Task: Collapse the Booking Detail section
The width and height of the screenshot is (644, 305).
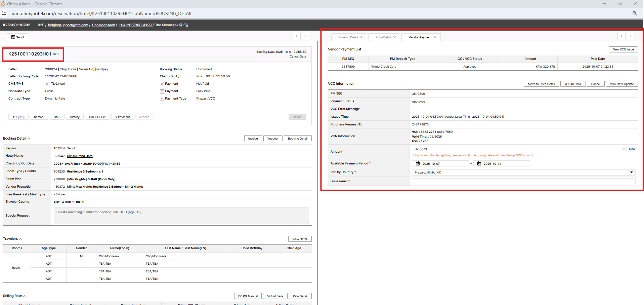Action: (29, 139)
